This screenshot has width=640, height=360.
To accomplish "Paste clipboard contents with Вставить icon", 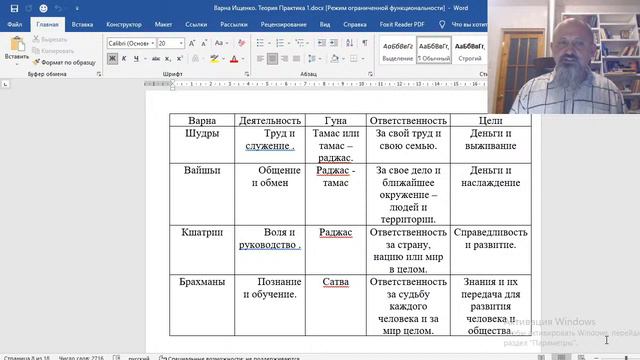I will pyautogui.click(x=17, y=49).
